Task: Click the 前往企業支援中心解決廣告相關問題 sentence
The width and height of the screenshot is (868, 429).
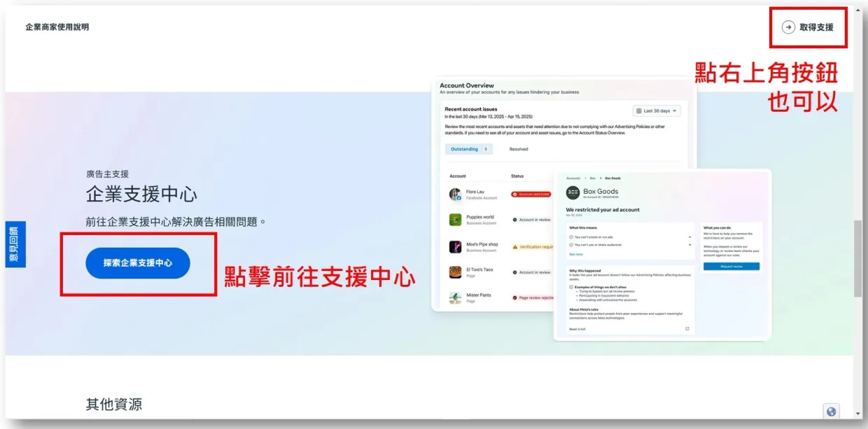Action: click(176, 221)
